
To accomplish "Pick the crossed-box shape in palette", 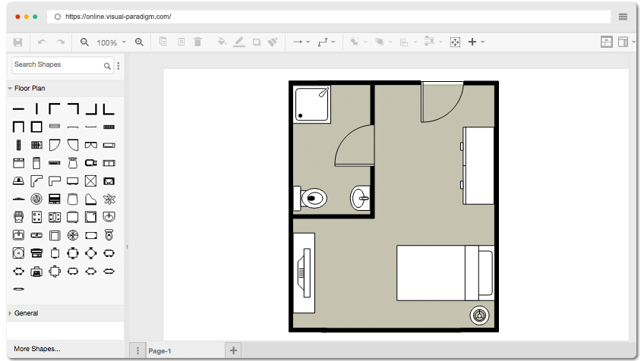I will 91,181.
